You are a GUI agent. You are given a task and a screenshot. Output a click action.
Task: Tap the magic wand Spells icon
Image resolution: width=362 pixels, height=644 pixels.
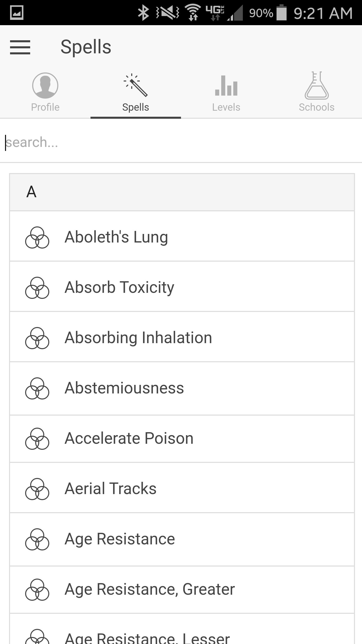[x=136, y=86]
